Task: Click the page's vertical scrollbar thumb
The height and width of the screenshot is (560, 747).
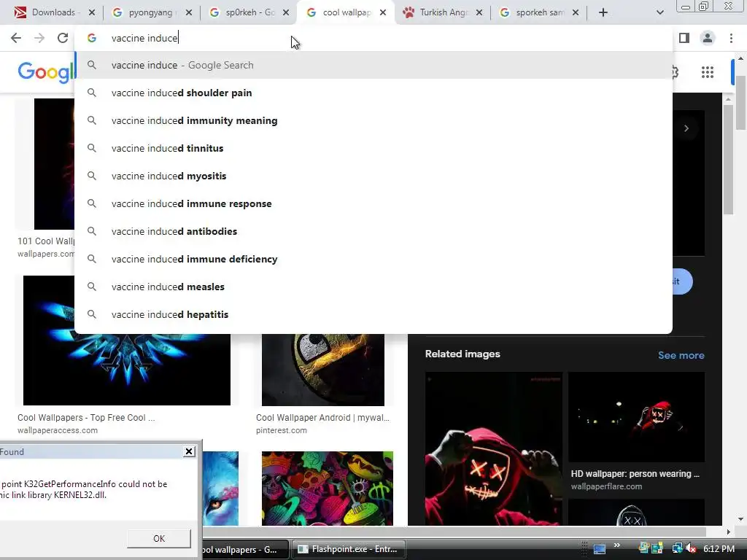Action: (740, 102)
